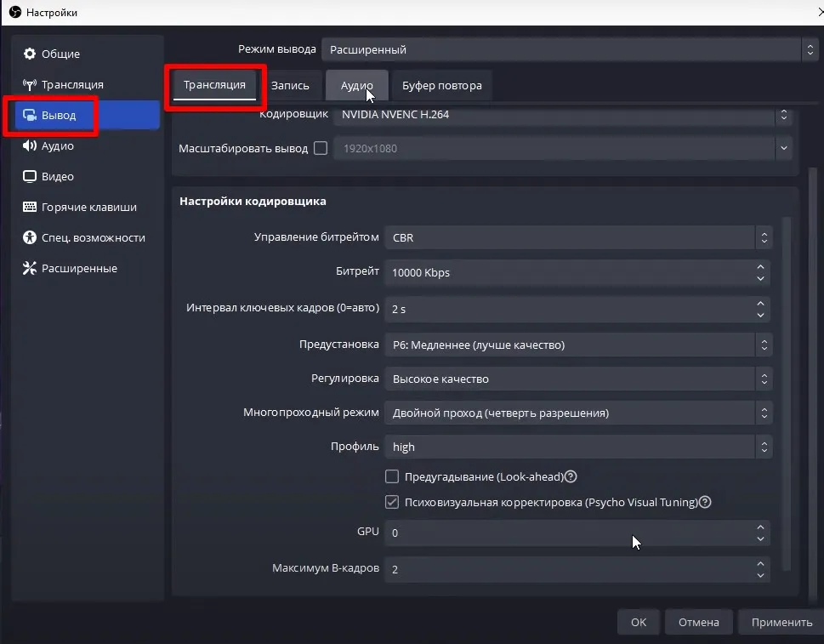Click the tools icon beside Расширенные
Image resolution: width=824 pixels, height=644 pixels.
pos(30,268)
